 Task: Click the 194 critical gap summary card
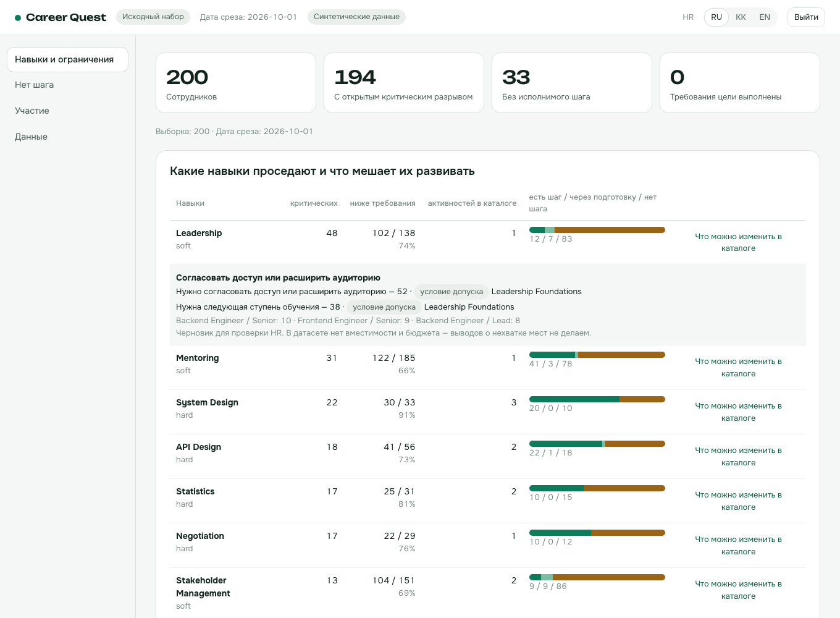(x=404, y=83)
